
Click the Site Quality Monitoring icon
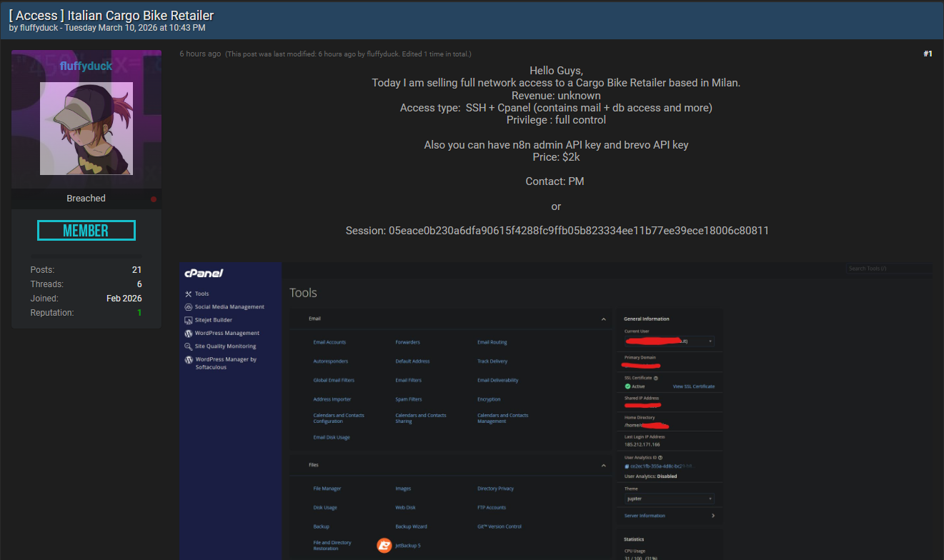[188, 346]
